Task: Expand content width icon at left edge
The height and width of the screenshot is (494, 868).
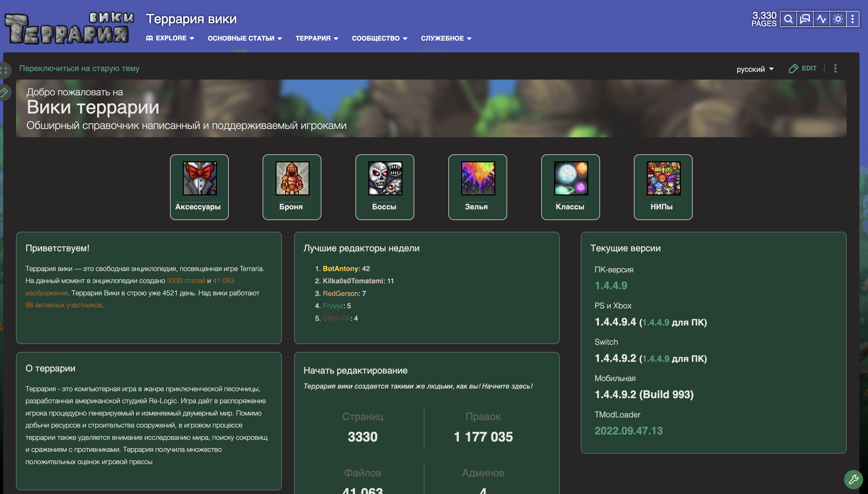Action: [4, 70]
